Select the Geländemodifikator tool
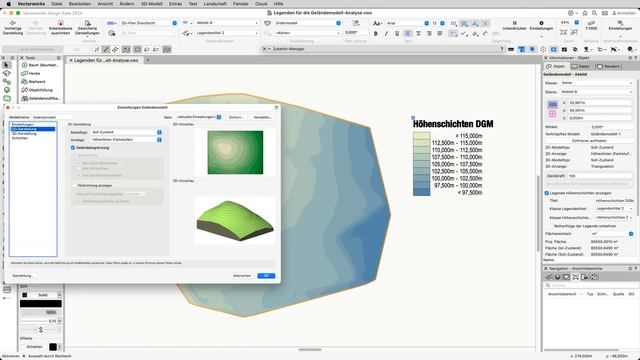640x360 pixels. tap(40, 98)
